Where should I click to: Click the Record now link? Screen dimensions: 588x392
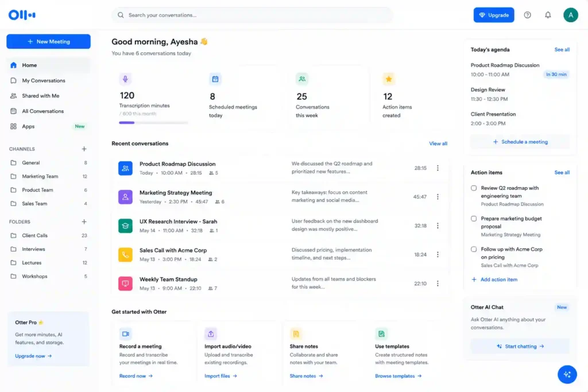pyautogui.click(x=136, y=376)
